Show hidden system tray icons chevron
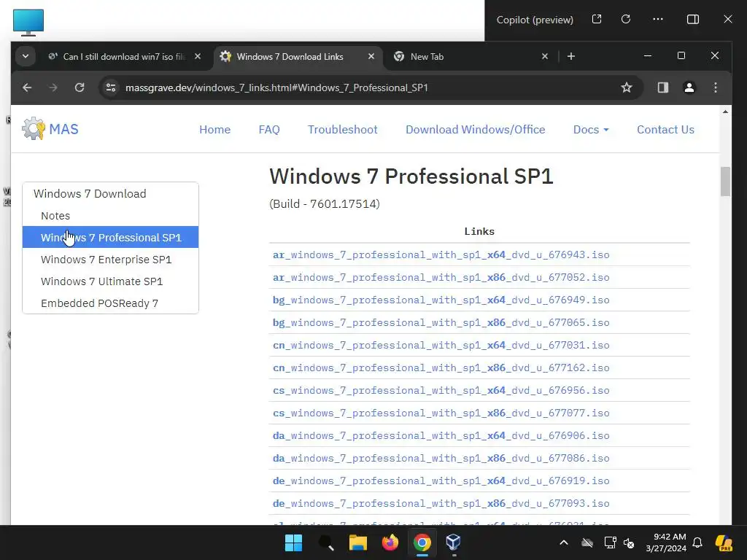747x560 pixels. pos(564,542)
